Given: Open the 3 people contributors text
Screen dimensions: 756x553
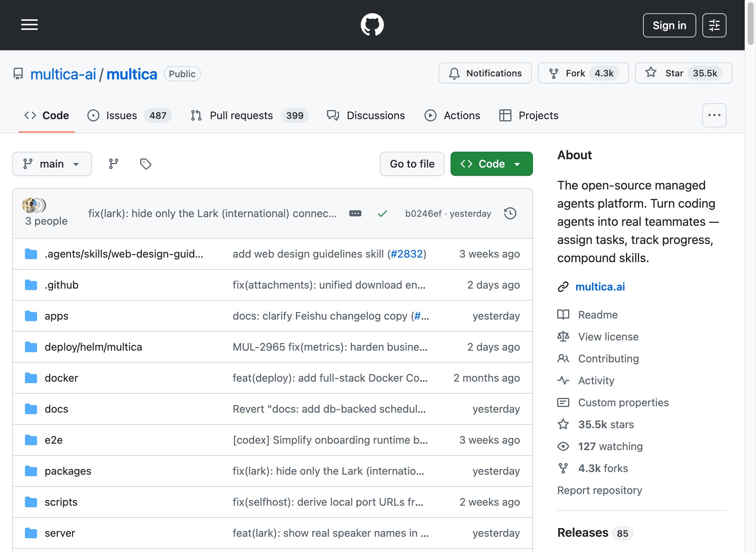Looking at the screenshot, I should point(46,221).
